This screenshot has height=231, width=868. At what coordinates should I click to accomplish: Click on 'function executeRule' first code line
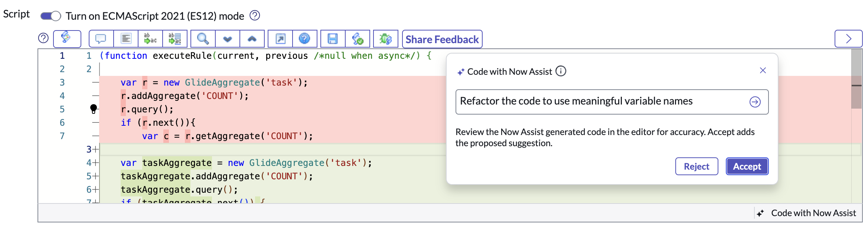265,56
